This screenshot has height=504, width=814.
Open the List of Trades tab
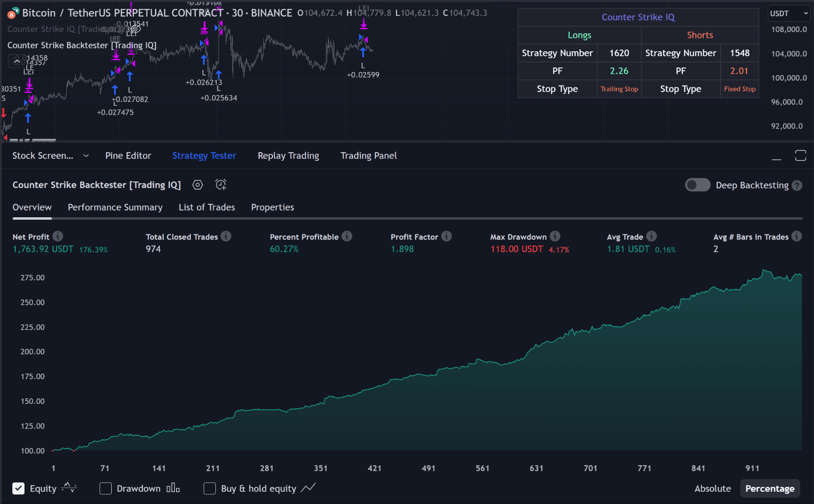(x=207, y=207)
